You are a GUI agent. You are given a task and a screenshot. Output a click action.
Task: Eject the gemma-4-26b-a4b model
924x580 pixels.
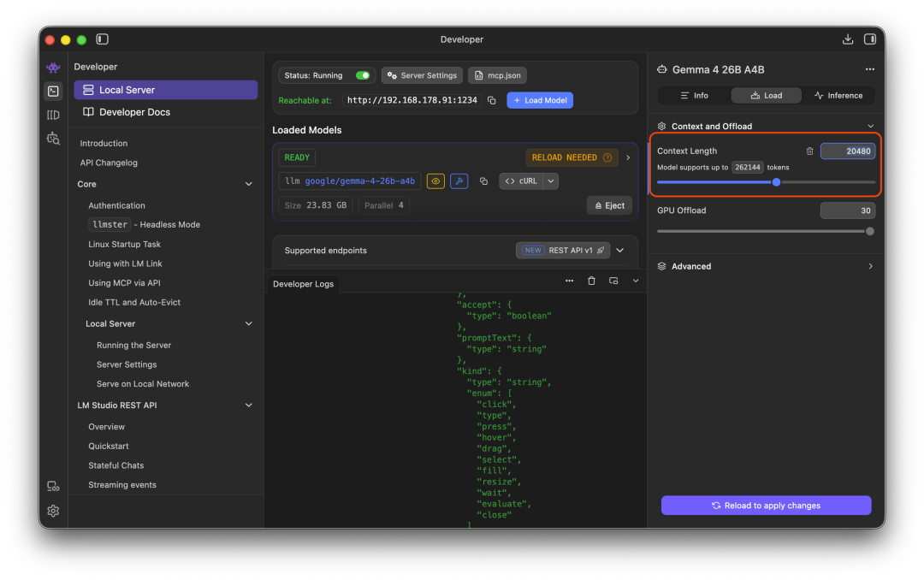(x=609, y=205)
